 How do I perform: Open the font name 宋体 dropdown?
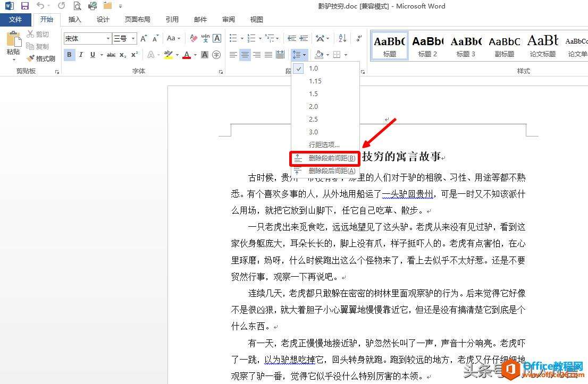(x=108, y=38)
